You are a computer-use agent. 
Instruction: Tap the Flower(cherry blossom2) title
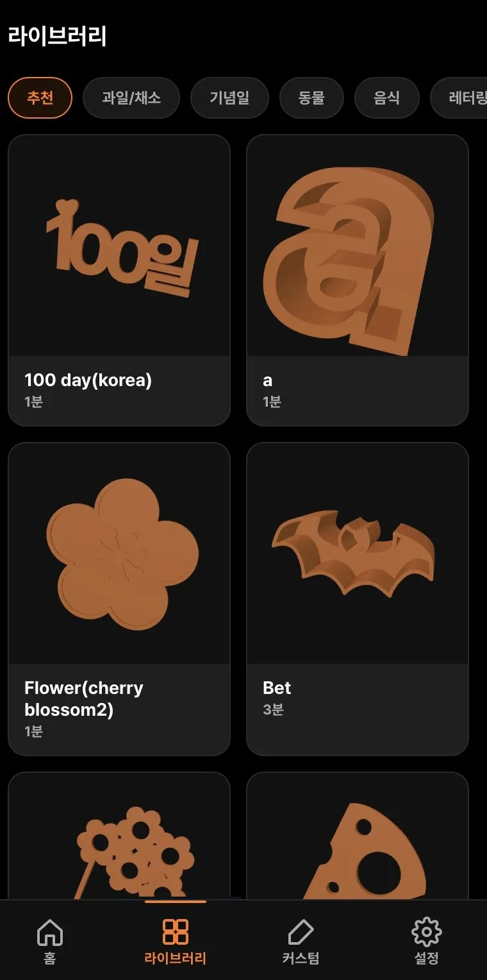click(84, 699)
